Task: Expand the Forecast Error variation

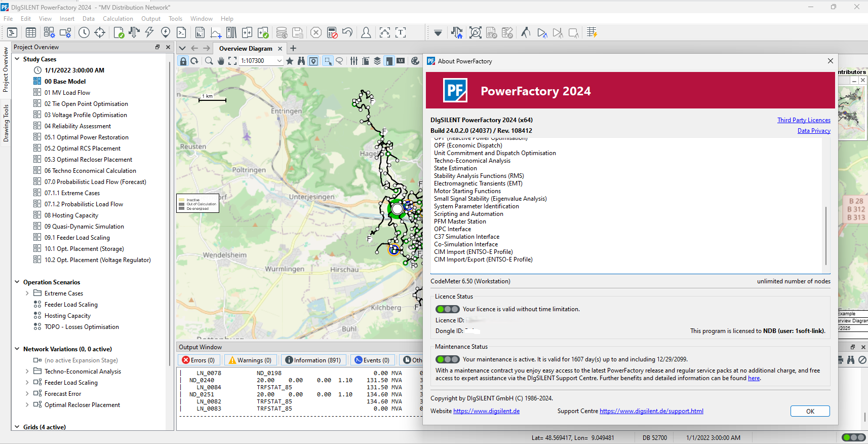Action: (x=27, y=394)
